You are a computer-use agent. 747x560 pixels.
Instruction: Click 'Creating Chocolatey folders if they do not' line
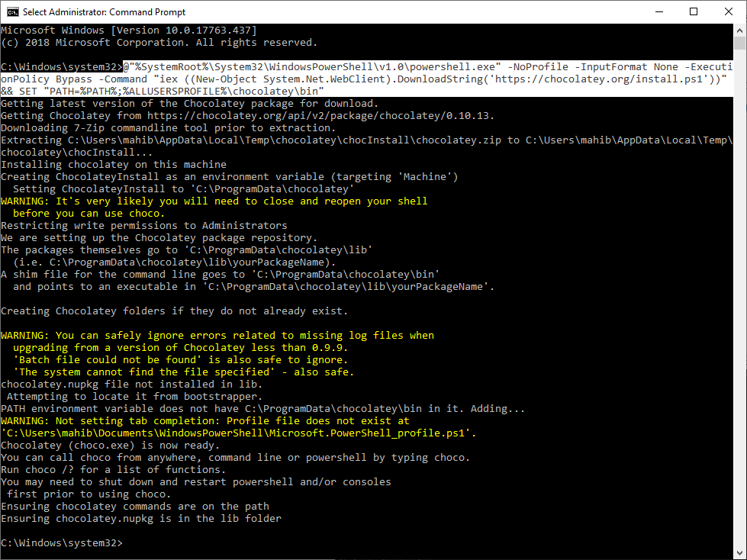point(175,311)
